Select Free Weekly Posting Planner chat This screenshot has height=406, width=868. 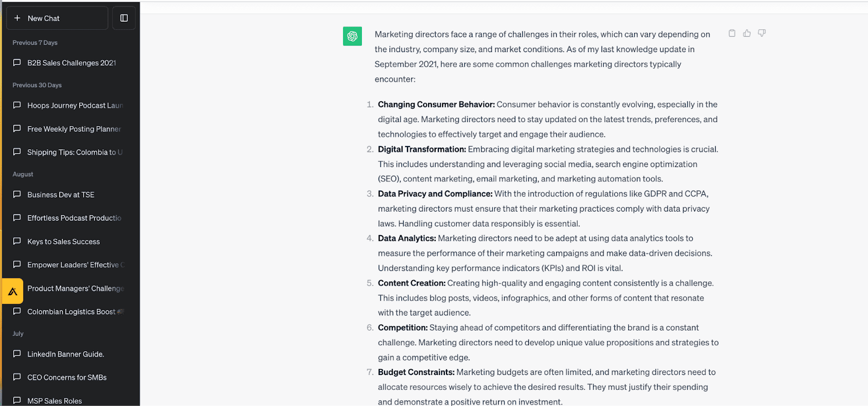74,129
